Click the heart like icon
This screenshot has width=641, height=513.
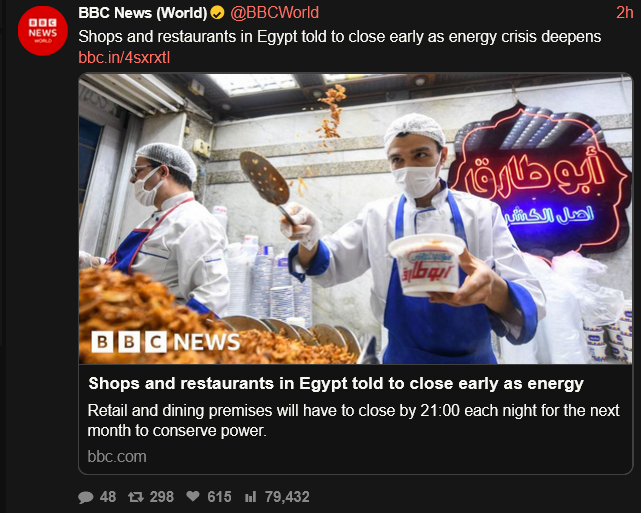(193, 497)
